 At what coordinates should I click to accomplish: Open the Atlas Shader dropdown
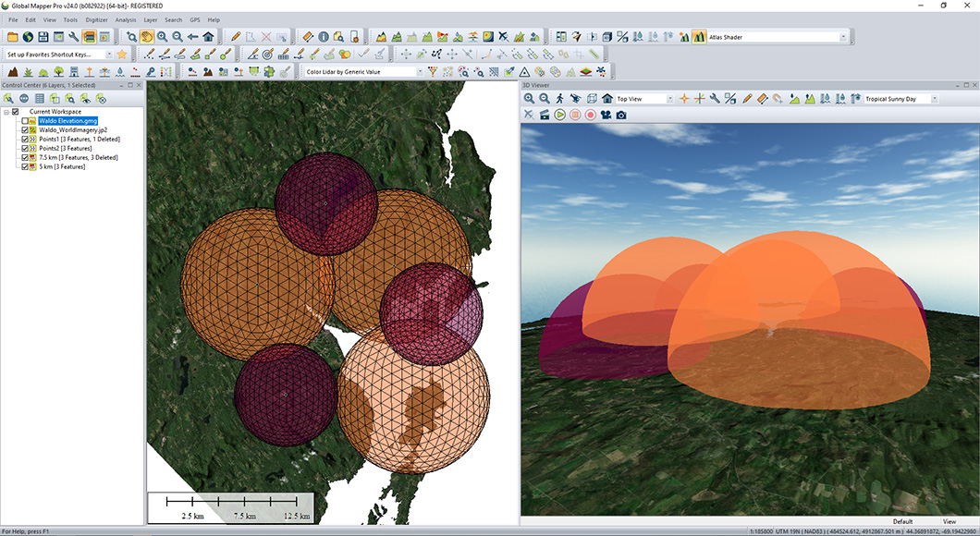(843, 37)
